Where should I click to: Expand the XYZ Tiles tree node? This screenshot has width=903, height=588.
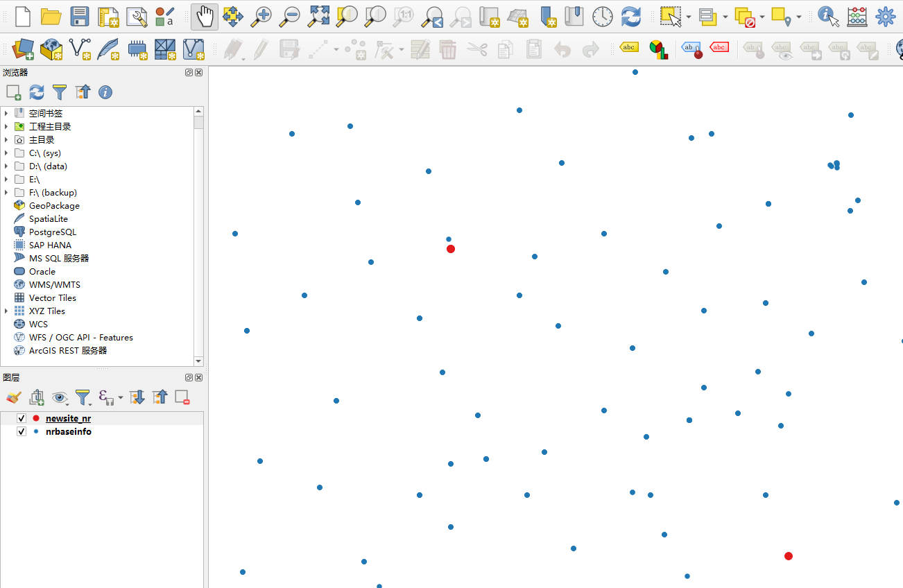(x=6, y=311)
